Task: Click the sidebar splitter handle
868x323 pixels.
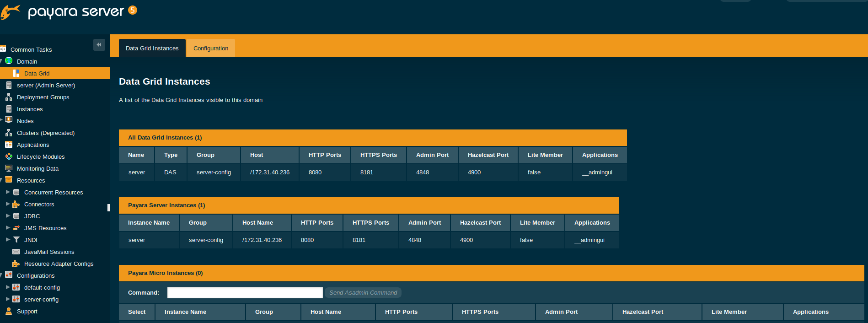Action: coord(108,208)
